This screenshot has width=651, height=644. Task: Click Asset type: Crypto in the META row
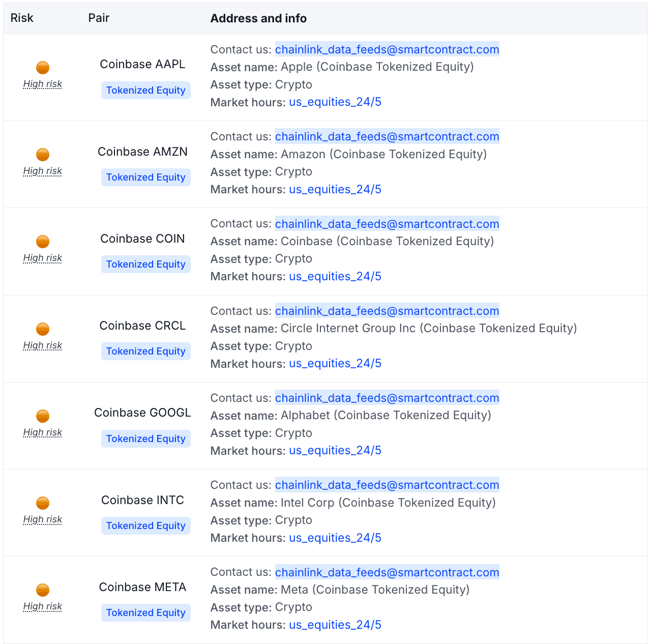[x=261, y=607]
